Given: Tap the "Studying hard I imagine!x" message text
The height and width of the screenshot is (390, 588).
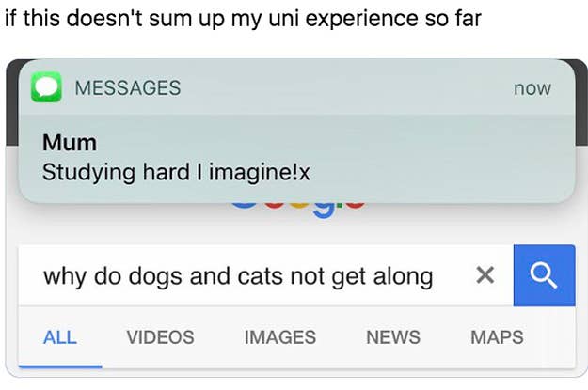Looking at the screenshot, I should pos(176,174).
